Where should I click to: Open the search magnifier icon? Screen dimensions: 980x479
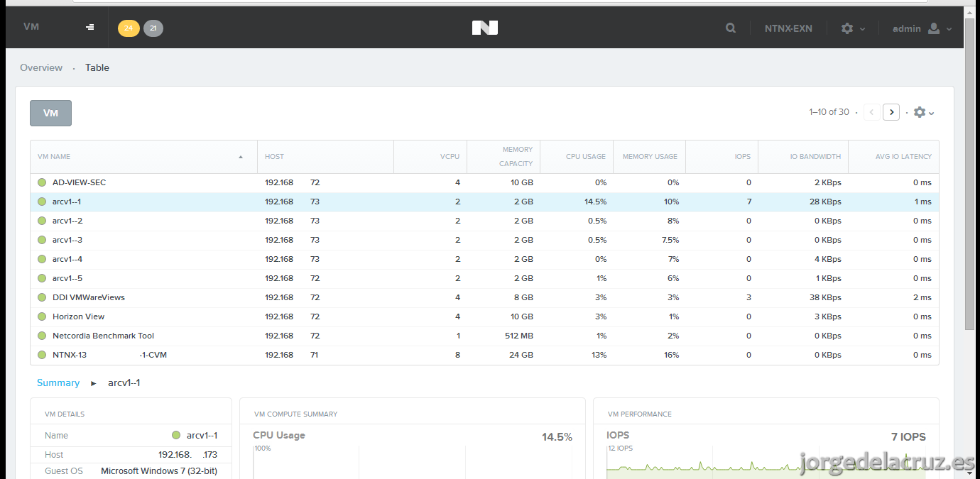point(731,28)
